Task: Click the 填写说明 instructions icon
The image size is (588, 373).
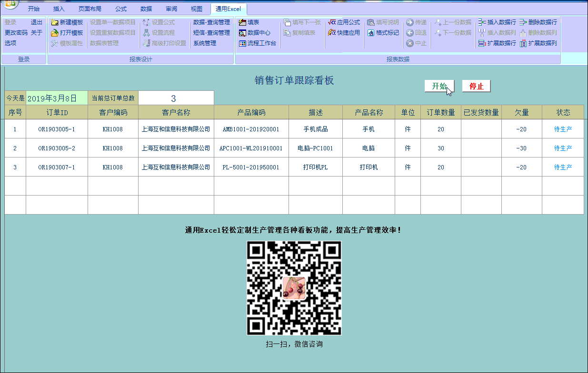Action: pyautogui.click(x=371, y=22)
